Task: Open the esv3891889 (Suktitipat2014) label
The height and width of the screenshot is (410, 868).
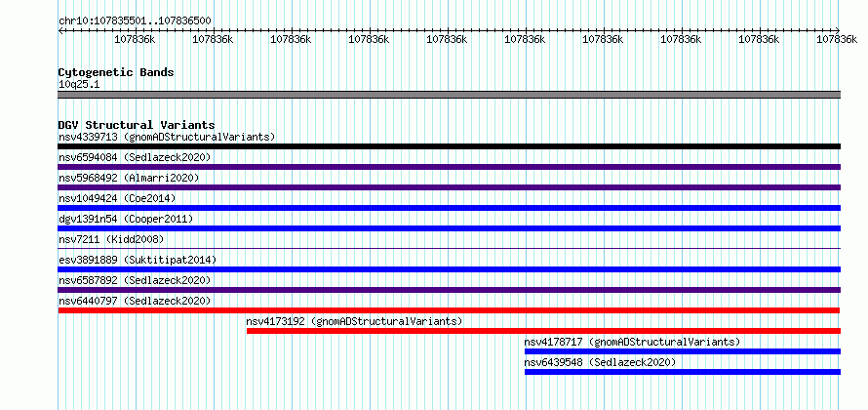Action: point(138,260)
